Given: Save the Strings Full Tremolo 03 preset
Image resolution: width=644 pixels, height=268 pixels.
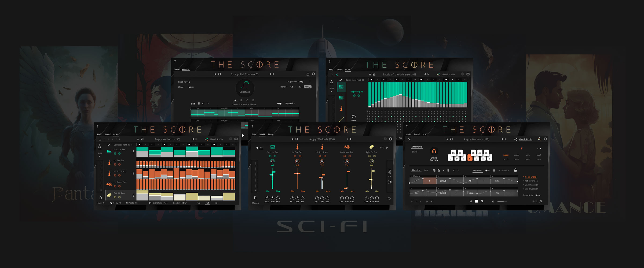Looking at the screenshot, I should (219, 74).
